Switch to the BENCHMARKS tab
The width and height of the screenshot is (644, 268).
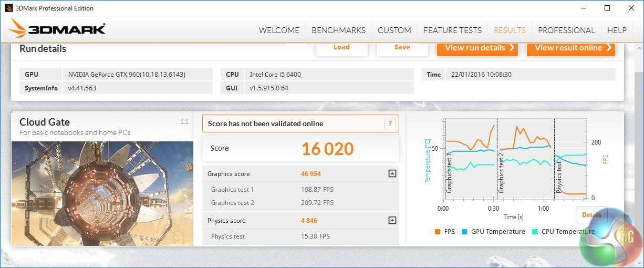coord(338,30)
